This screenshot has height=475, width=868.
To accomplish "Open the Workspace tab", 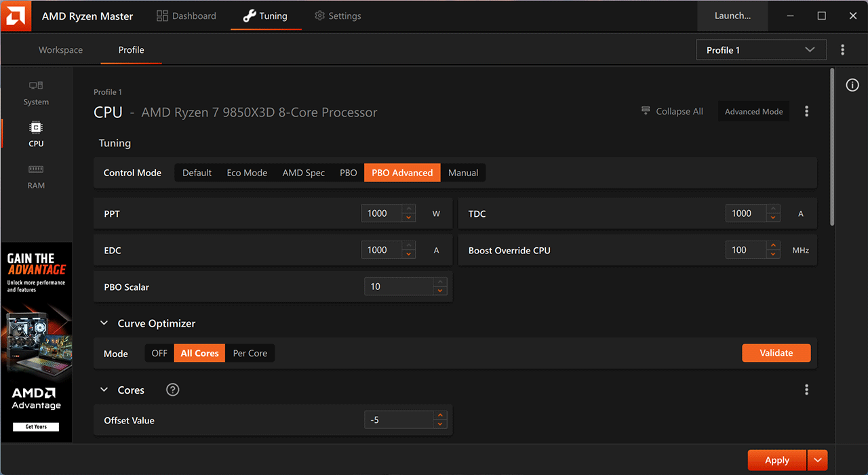I will pos(60,50).
